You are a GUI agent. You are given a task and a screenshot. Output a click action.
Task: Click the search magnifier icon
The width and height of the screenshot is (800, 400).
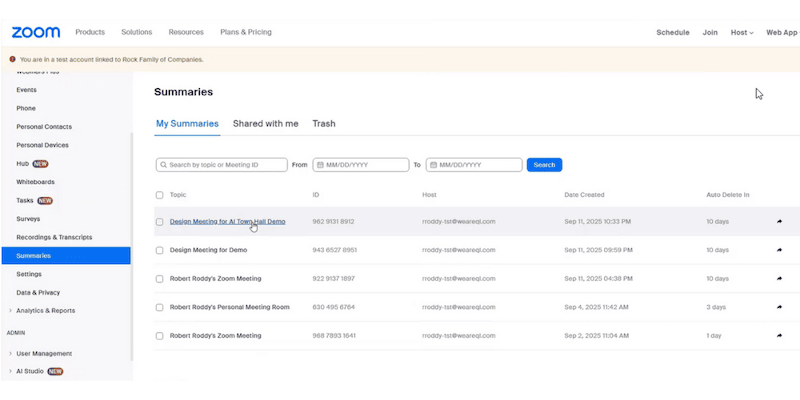click(x=163, y=165)
